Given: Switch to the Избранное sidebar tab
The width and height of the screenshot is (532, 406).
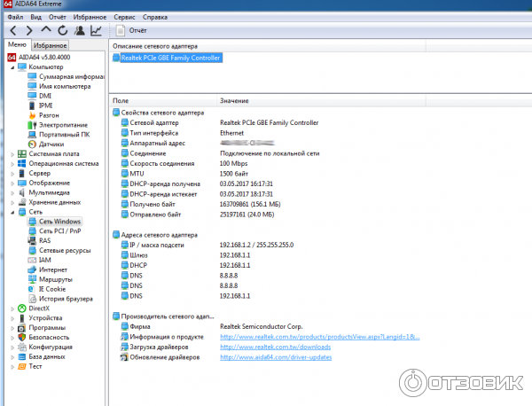Looking at the screenshot, I should pos(50,45).
